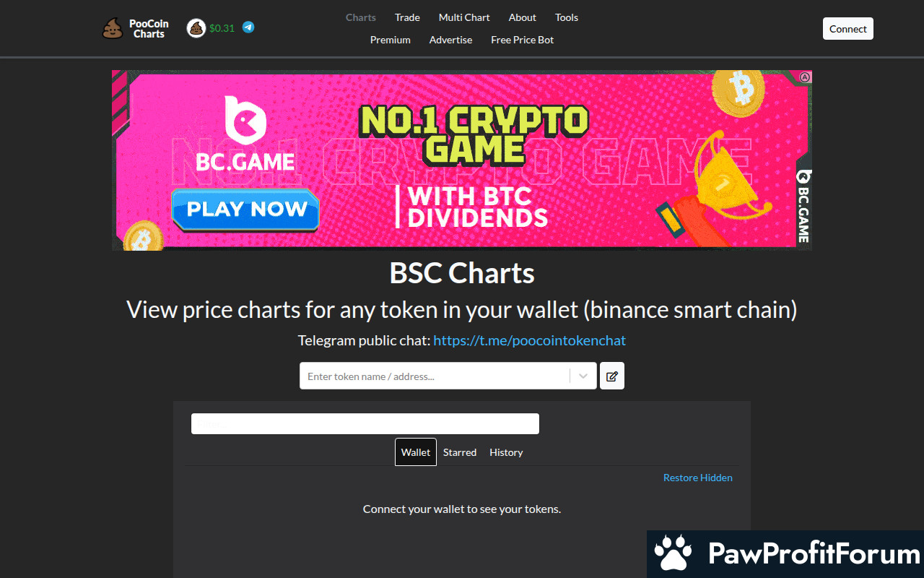Click the edit icon beside token search
The height and width of the screenshot is (578, 924).
point(612,376)
